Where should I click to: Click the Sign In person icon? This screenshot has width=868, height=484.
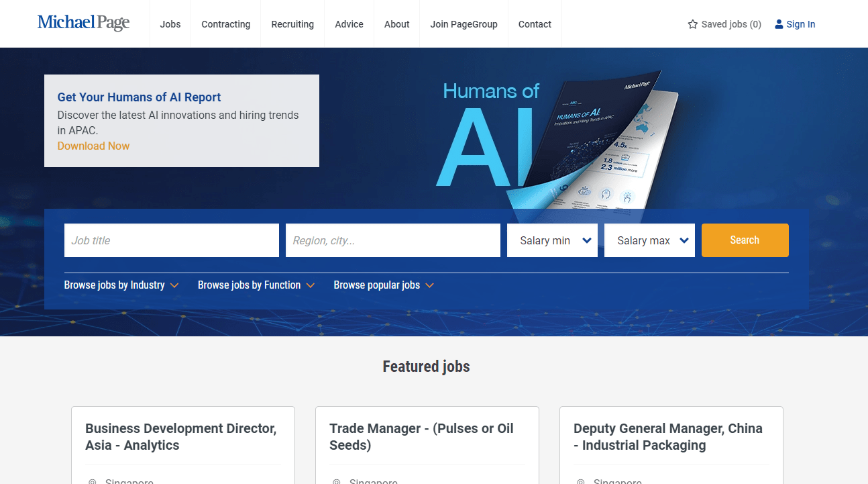[779, 24]
